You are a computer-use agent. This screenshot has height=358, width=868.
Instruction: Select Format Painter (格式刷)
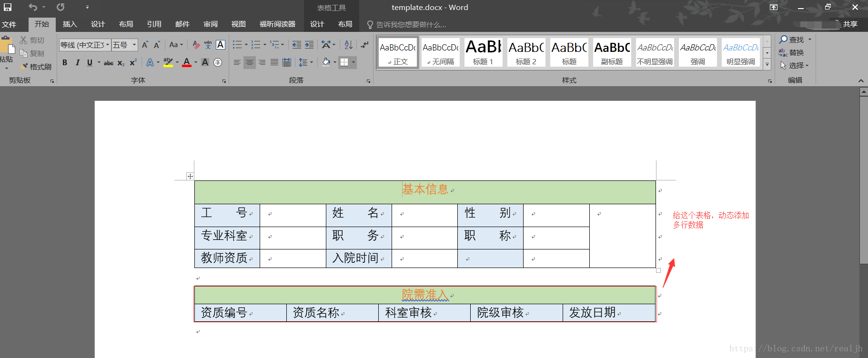pyautogui.click(x=36, y=67)
